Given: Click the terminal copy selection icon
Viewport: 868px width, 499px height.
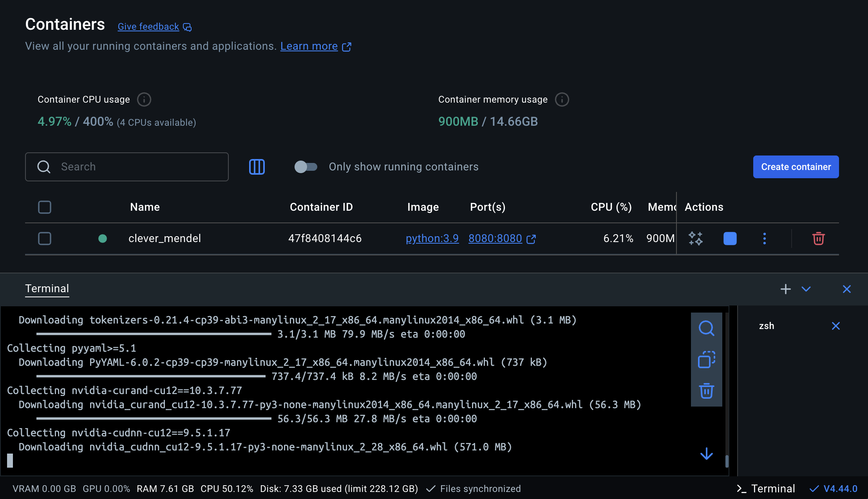Looking at the screenshot, I should 706,360.
